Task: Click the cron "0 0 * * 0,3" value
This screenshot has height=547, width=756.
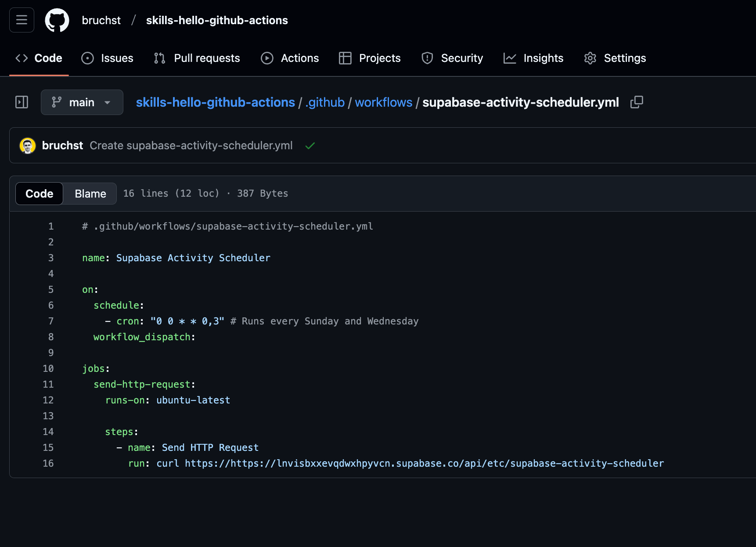Action: point(187,321)
